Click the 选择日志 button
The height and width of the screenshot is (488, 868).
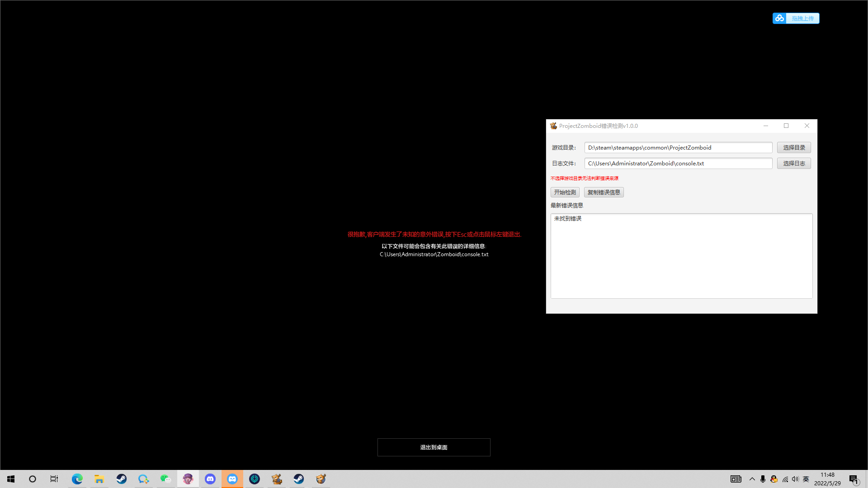pyautogui.click(x=794, y=163)
